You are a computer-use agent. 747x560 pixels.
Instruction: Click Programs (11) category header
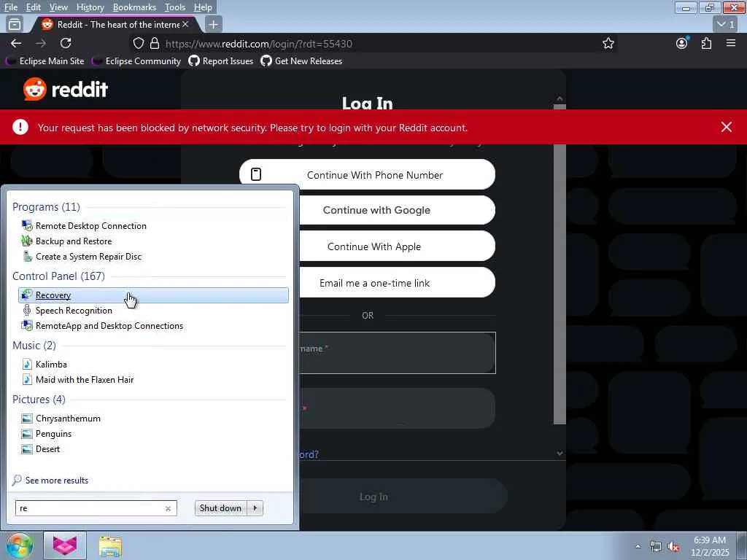46,206
